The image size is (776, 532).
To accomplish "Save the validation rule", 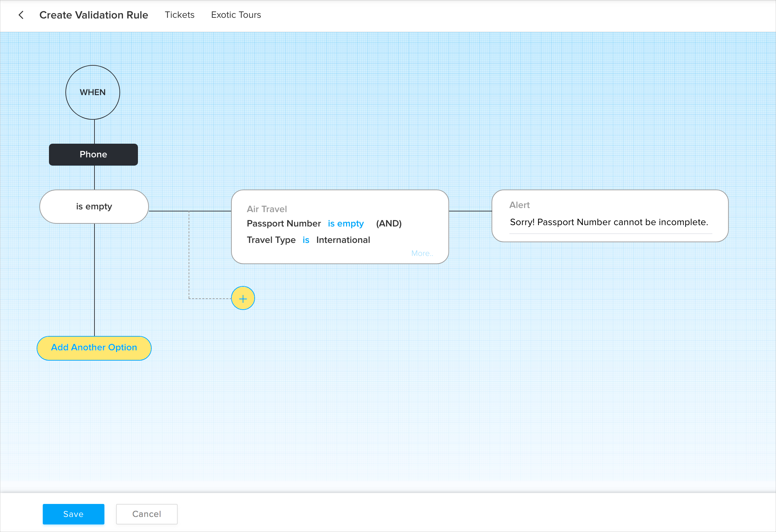I will pos(73,514).
